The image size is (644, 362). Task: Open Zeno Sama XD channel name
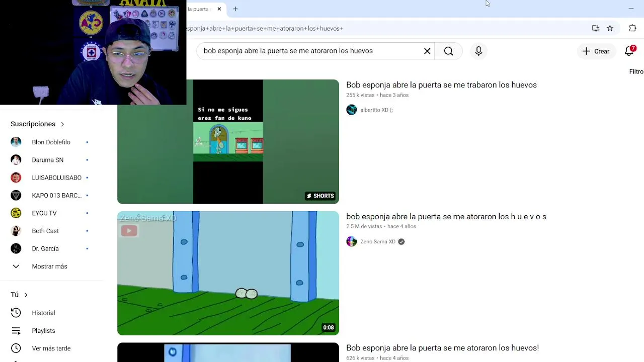pyautogui.click(x=378, y=242)
